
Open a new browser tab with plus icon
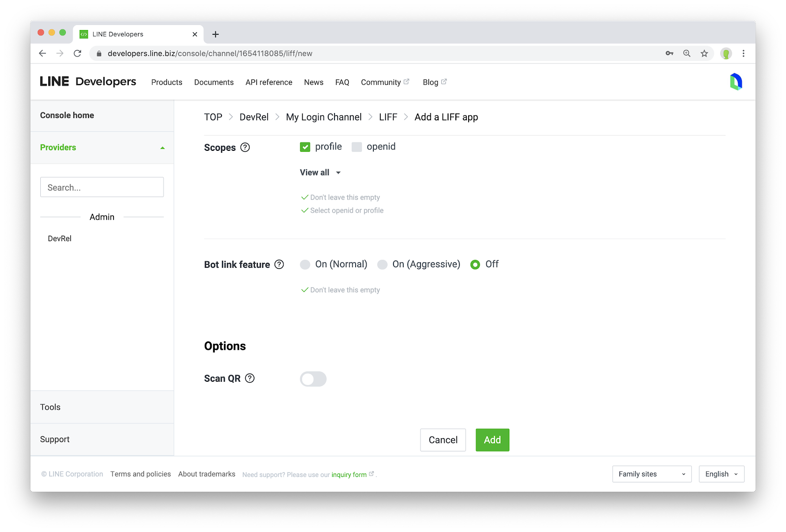215,34
